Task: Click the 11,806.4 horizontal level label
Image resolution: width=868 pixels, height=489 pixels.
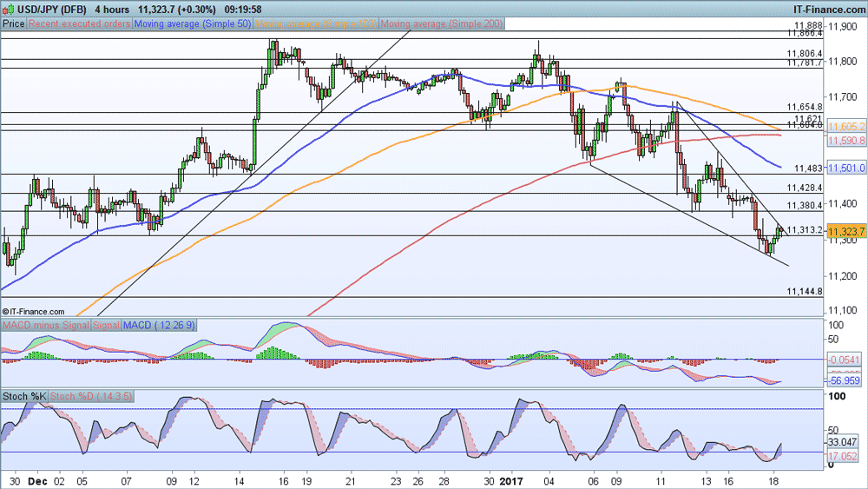Action: tap(805, 54)
